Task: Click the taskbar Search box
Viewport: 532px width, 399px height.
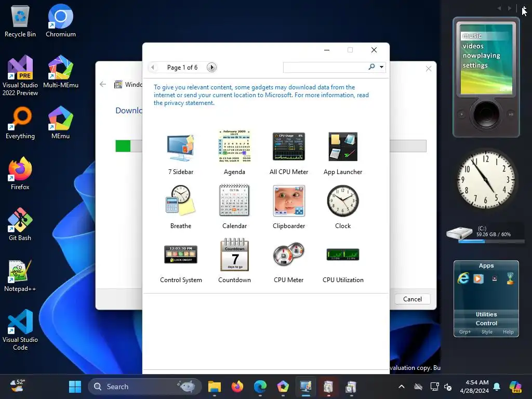Action: point(144,387)
